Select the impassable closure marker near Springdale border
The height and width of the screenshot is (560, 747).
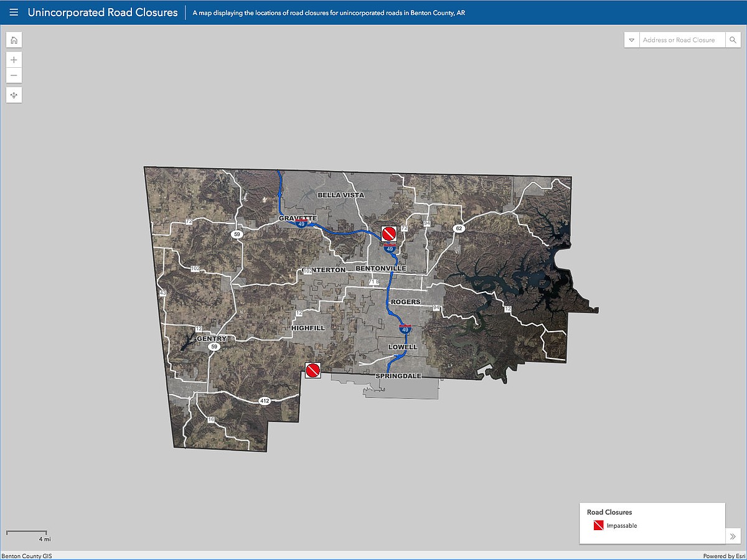pyautogui.click(x=313, y=371)
